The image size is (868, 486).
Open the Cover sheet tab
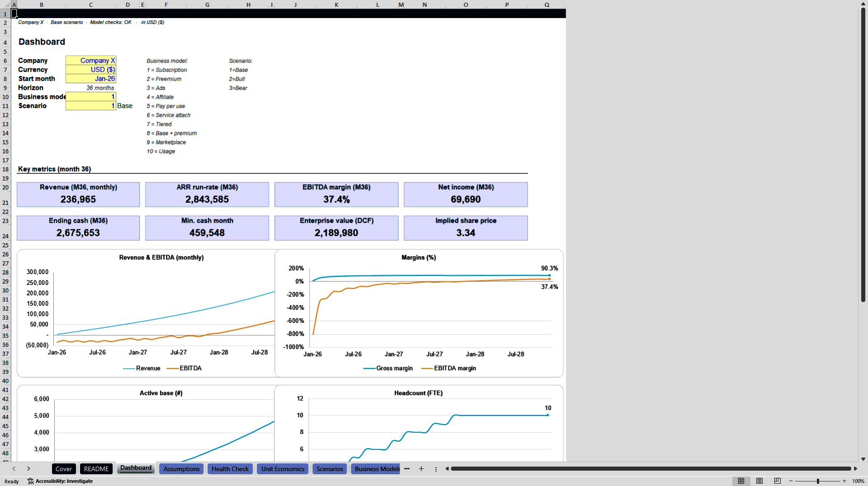[x=64, y=469]
